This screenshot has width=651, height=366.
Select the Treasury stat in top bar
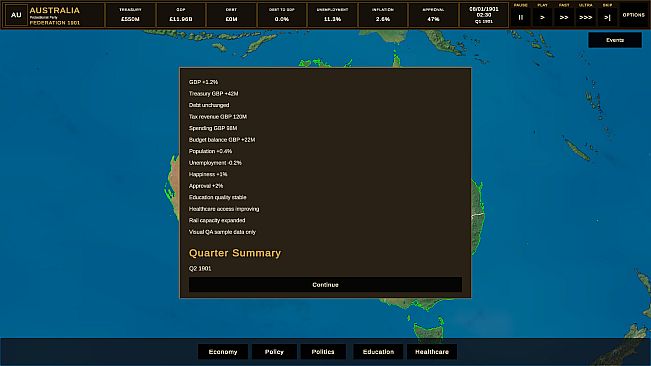click(x=130, y=15)
